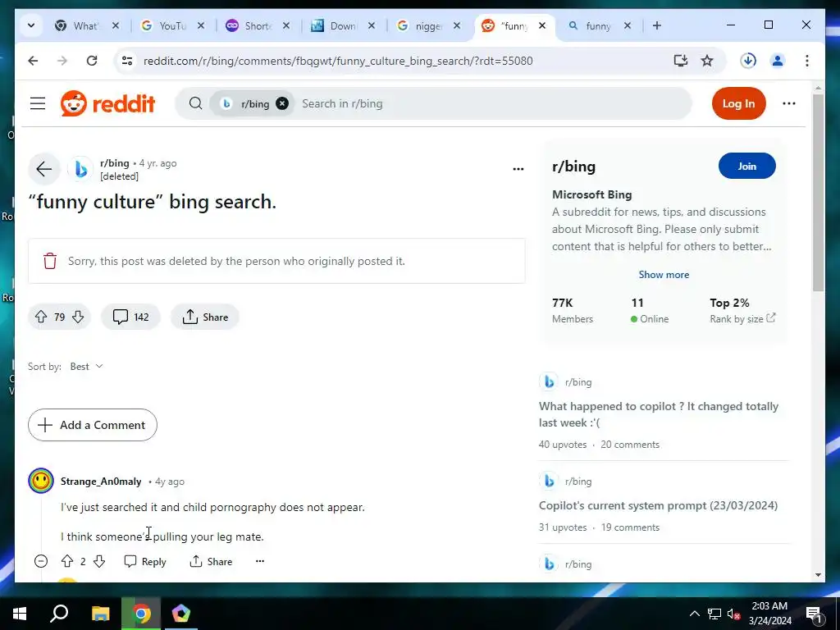Image resolution: width=840 pixels, height=630 pixels.
Task: Open the notification center icon
Action: (x=813, y=614)
